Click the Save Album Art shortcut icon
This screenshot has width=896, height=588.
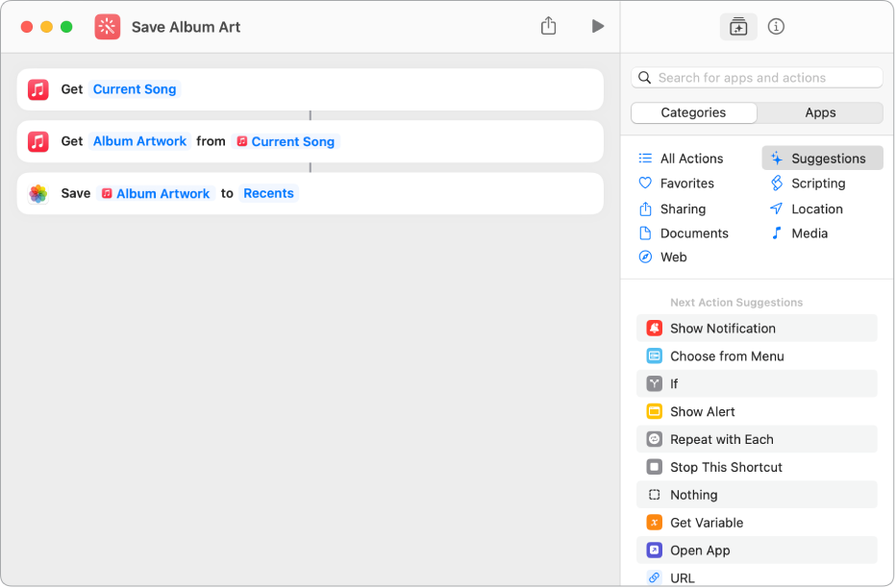(x=108, y=27)
